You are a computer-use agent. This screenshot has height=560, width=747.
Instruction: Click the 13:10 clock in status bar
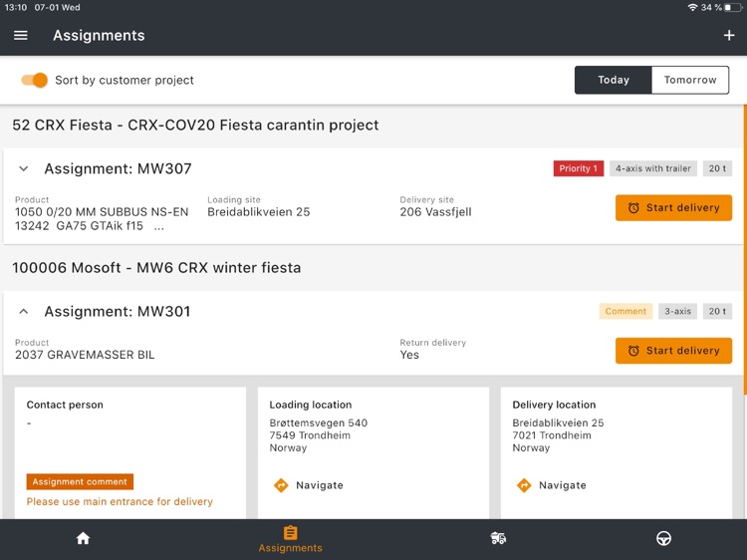pyautogui.click(x=16, y=8)
